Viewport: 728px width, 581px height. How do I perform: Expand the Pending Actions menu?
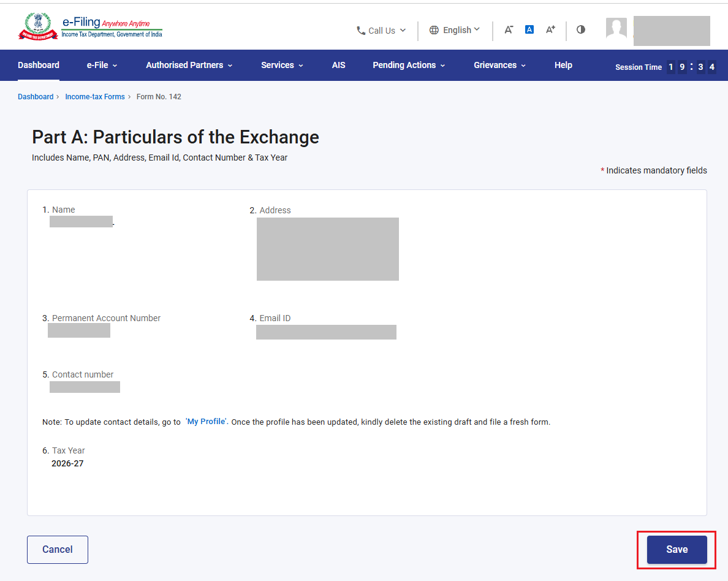pyautogui.click(x=409, y=66)
